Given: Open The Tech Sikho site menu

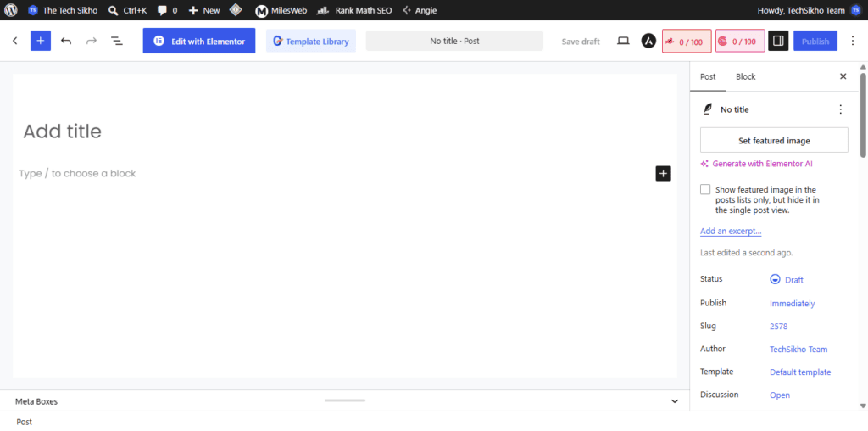Looking at the screenshot, I should pyautogui.click(x=63, y=10).
